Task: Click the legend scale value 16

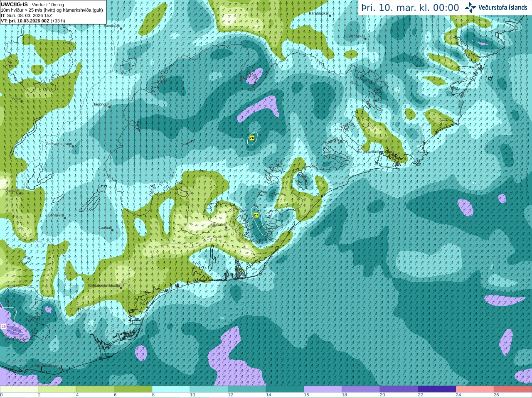Action: click(306, 395)
